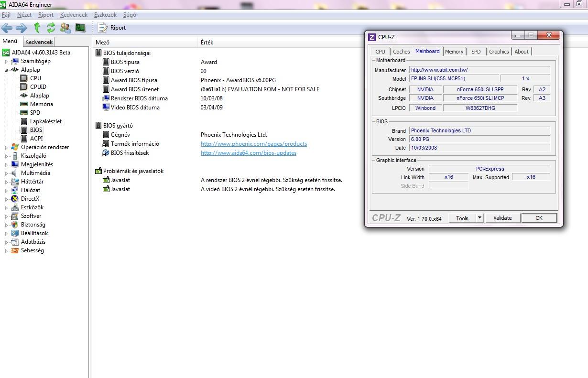
Task: Go up one level with green arrow
Action: pos(37,27)
